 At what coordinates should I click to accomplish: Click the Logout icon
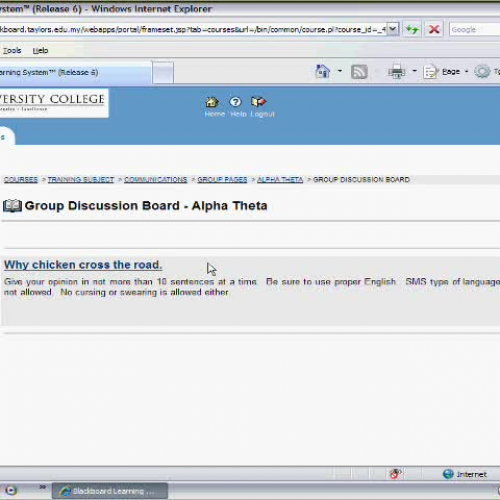tap(259, 102)
